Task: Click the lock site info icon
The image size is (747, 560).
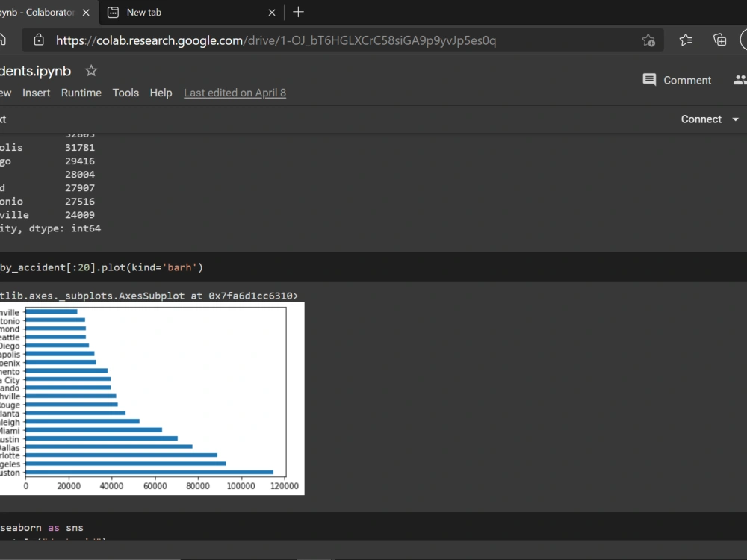Action: click(39, 40)
